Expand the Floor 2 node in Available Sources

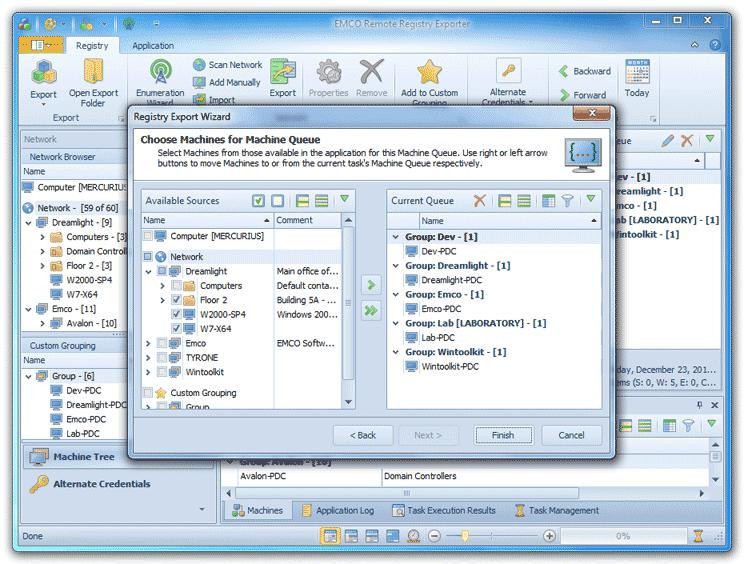coord(163,300)
